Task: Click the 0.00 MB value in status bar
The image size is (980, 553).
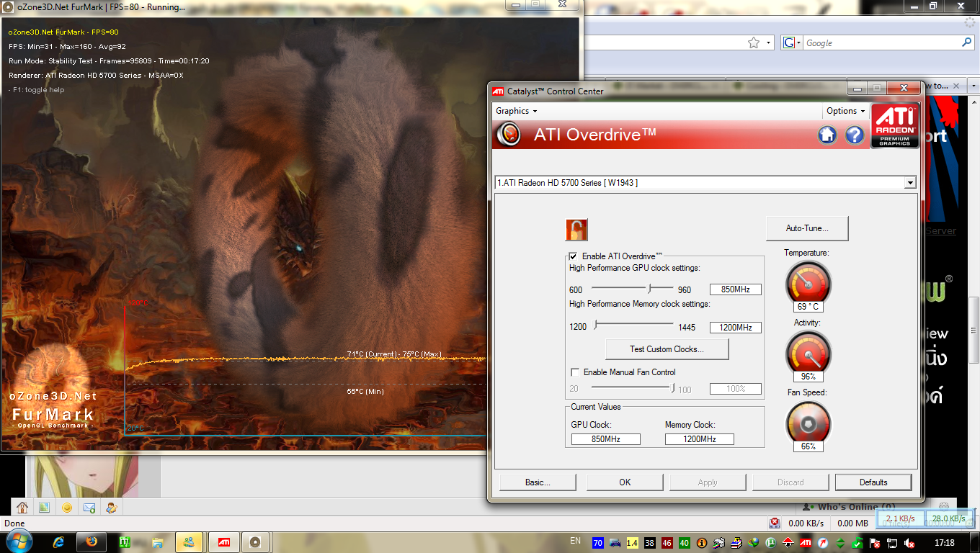Action: point(853,523)
